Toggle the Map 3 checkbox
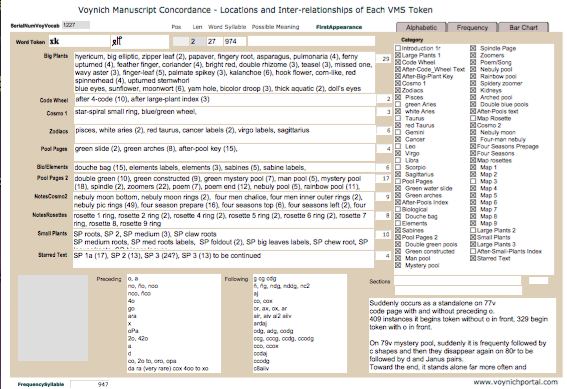The image size is (567, 389). pyautogui.click(x=473, y=181)
